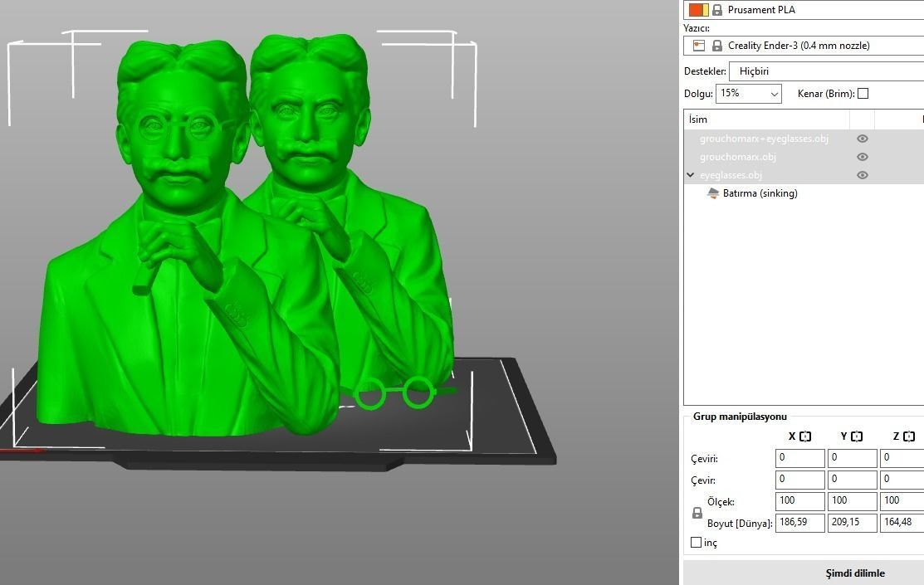
Task: Select eyeglasses.obj in object list
Action: click(x=731, y=175)
